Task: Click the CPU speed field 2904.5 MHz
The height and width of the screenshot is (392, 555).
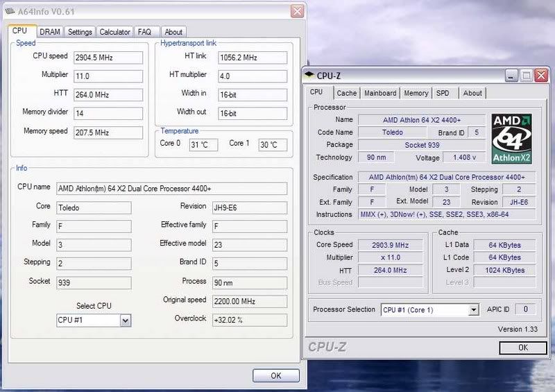Action: [x=108, y=58]
